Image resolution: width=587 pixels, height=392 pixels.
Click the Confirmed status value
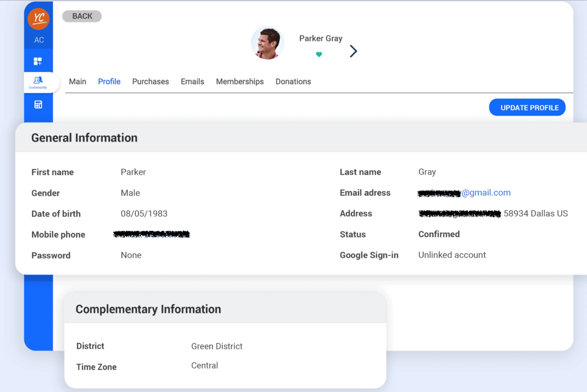(x=439, y=234)
